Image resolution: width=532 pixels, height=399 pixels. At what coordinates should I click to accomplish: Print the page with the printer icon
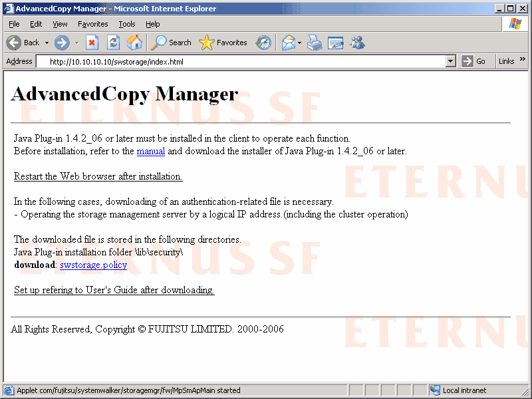pos(315,43)
